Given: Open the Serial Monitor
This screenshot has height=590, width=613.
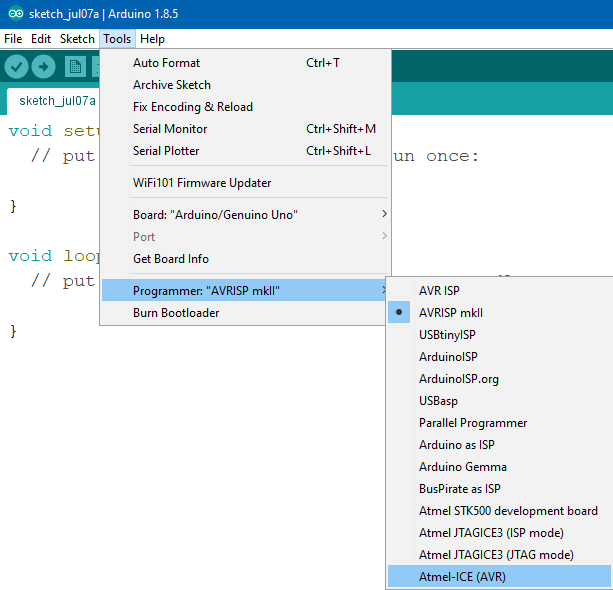Looking at the screenshot, I should (x=246, y=129).
